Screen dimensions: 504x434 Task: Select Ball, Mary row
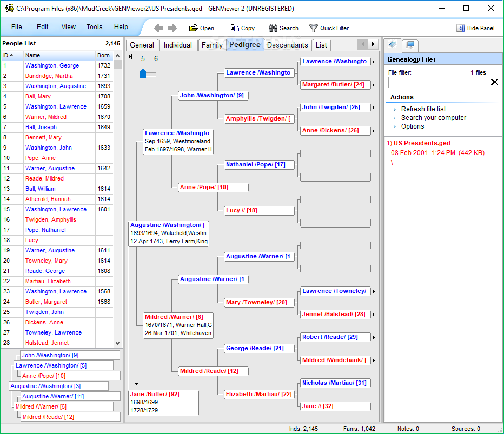(57, 96)
